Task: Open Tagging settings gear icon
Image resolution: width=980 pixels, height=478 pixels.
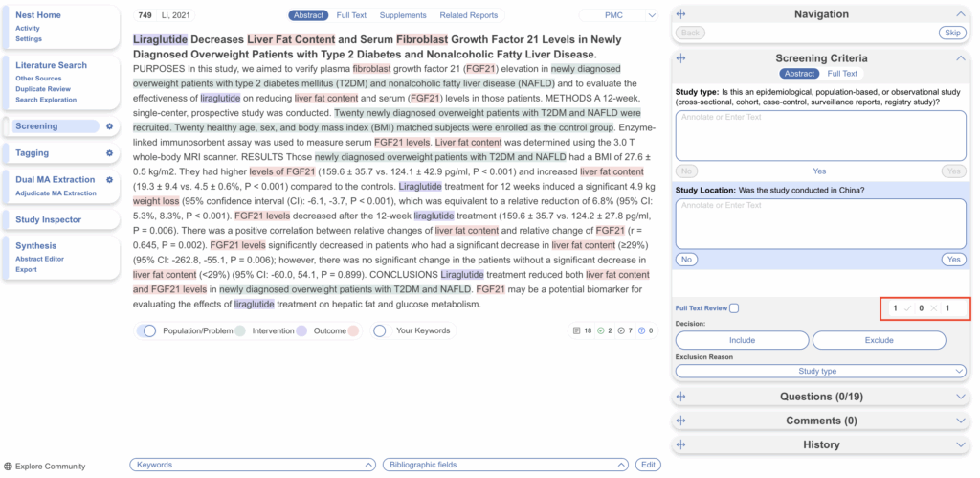Action: 110,153
